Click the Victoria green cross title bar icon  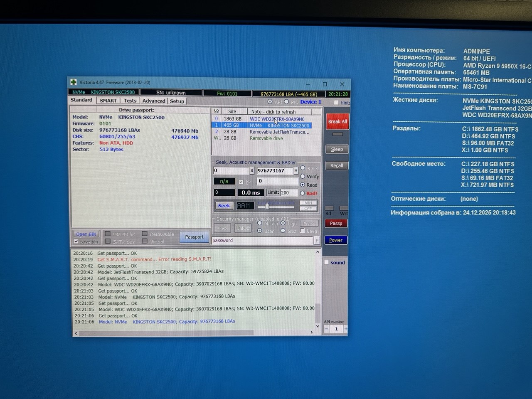click(74, 82)
